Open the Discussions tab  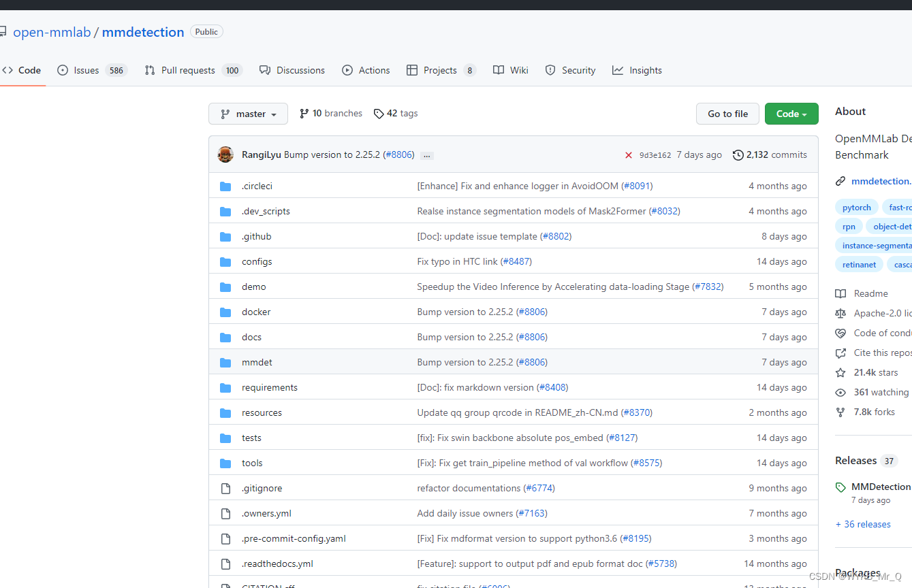pos(292,70)
